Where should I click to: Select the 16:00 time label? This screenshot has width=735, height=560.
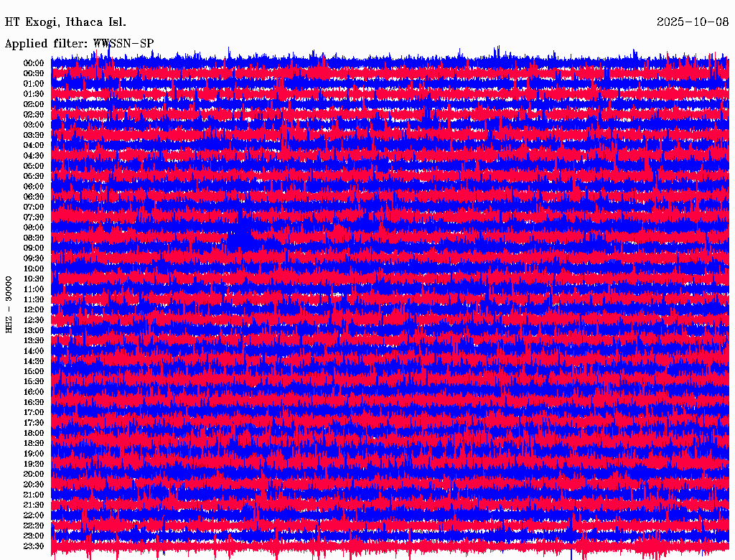click(34, 392)
